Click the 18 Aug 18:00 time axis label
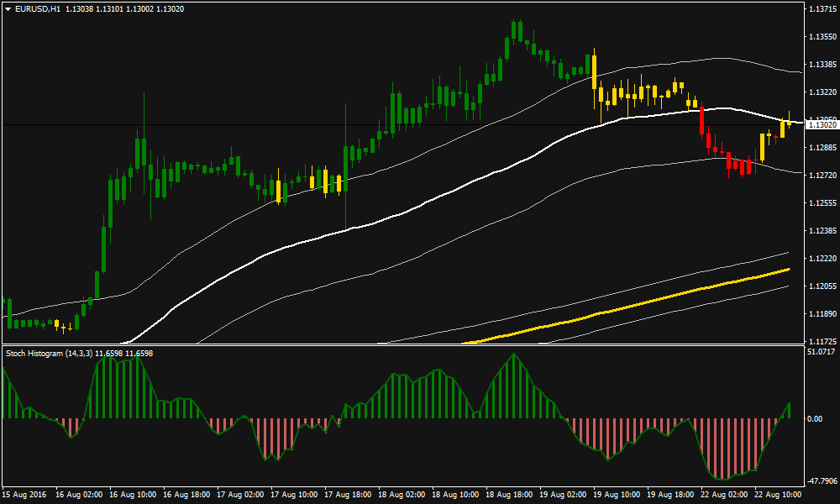 coord(509,496)
